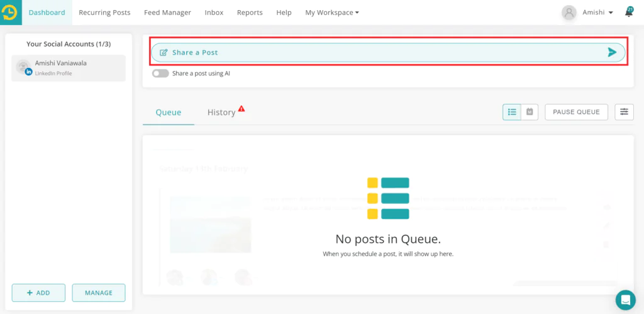
Task: Open the notifications bell icon
Action: click(x=629, y=13)
